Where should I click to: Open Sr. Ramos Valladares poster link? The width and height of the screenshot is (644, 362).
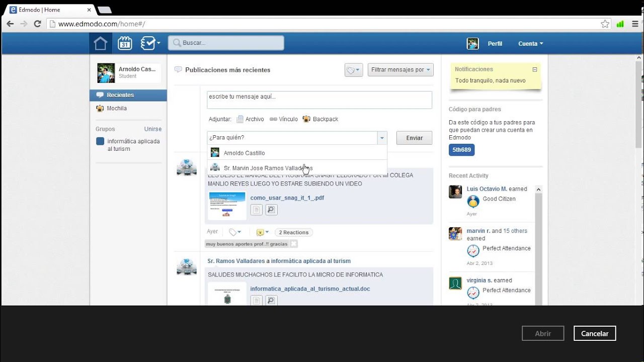click(x=236, y=261)
